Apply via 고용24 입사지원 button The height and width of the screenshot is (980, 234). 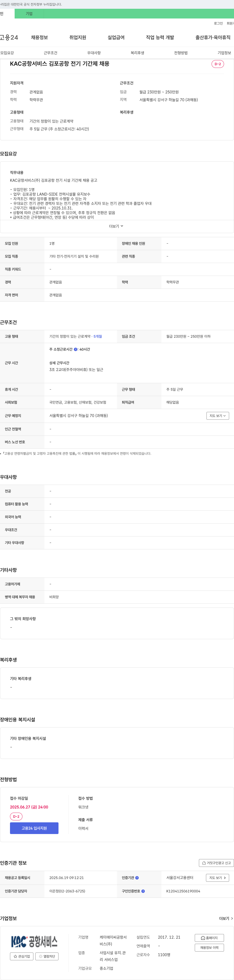pyautogui.click(x=34, y=828)
